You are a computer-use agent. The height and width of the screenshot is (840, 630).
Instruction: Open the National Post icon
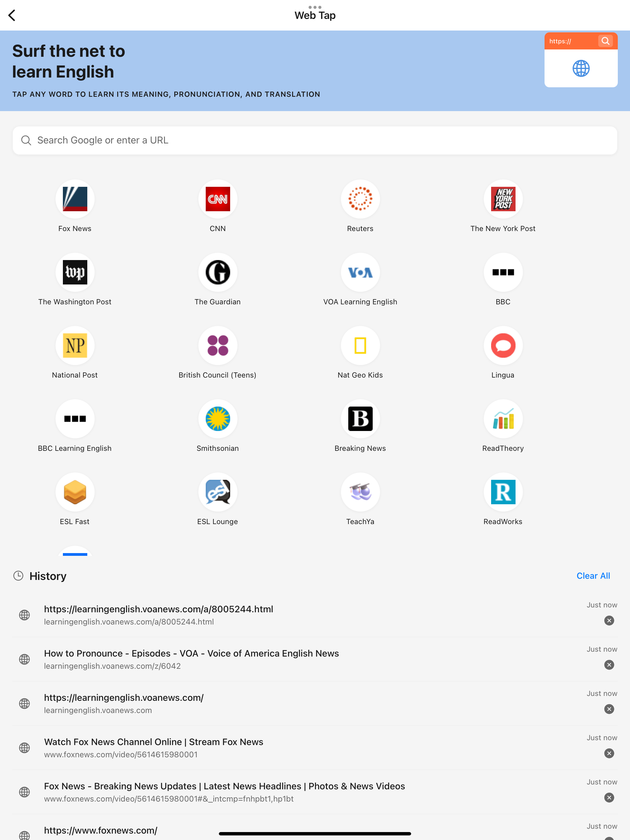pos(75,346)
